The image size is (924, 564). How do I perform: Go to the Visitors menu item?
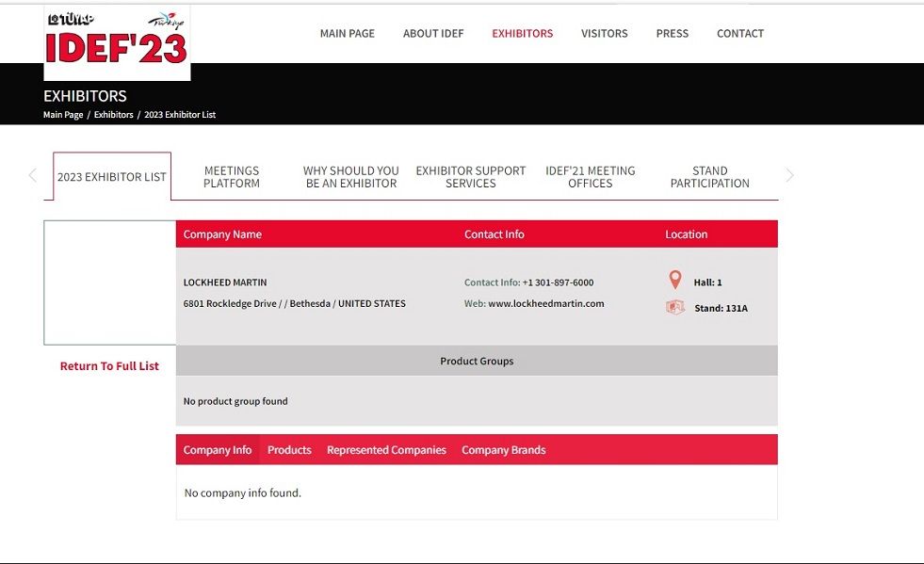604,34
